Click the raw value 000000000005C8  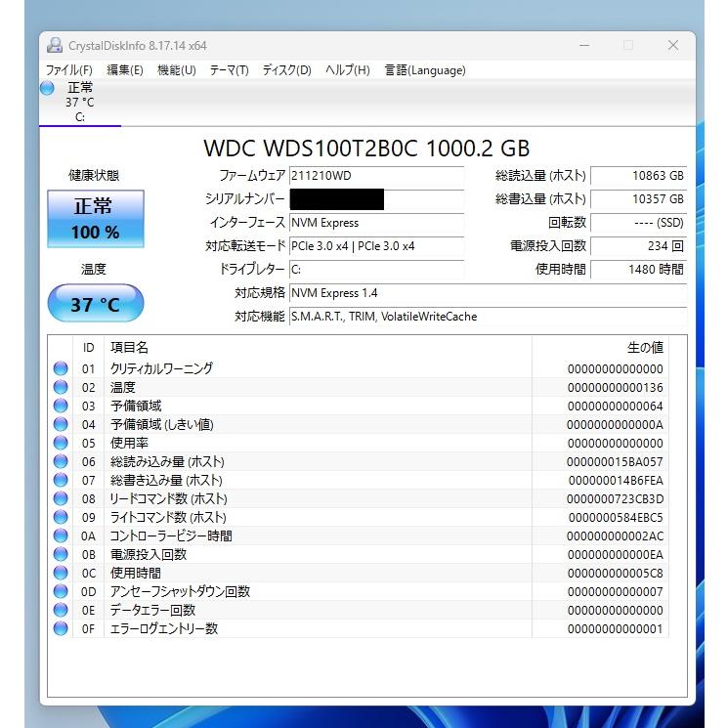(616, 574)
